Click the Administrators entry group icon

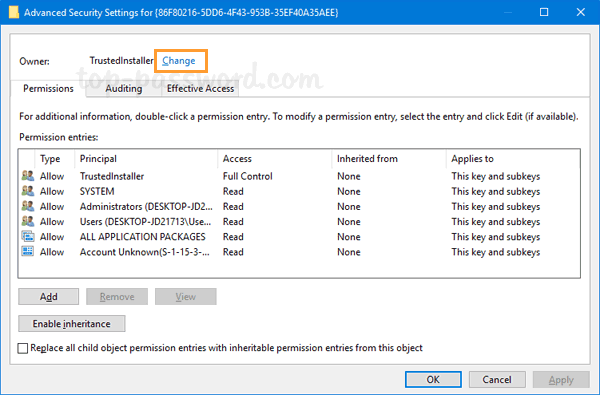pos(28,206)
